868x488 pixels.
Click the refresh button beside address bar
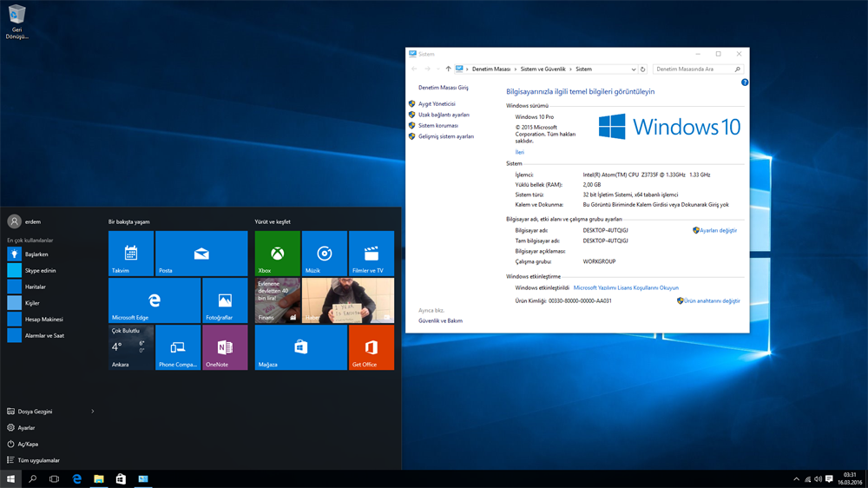pos(643,69)
